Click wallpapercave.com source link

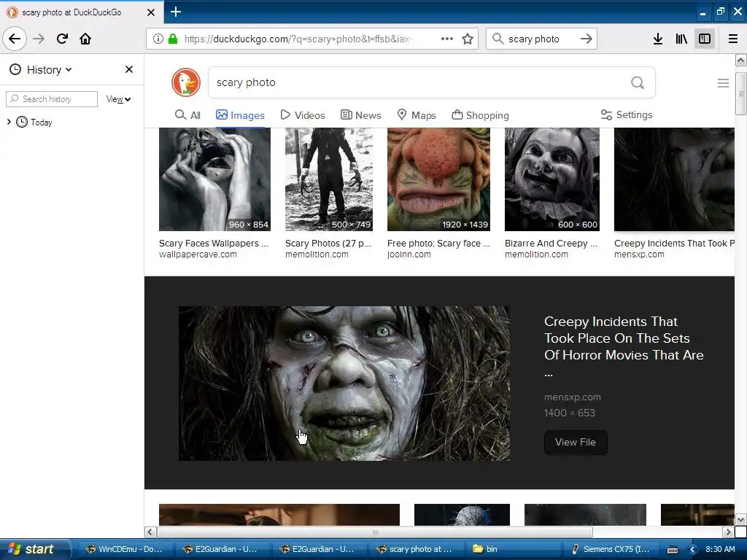(x=198, y=254)
